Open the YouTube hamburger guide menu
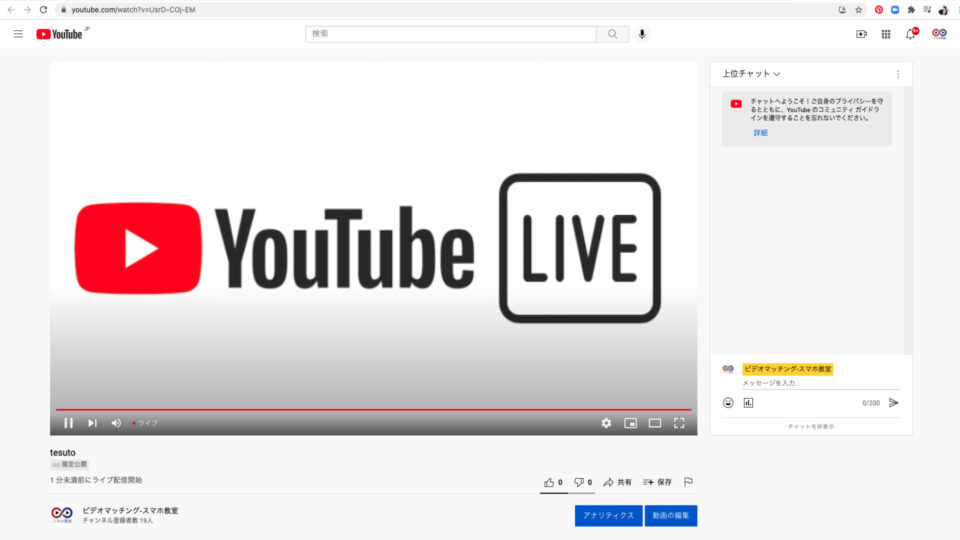 [x=18, y=34]
